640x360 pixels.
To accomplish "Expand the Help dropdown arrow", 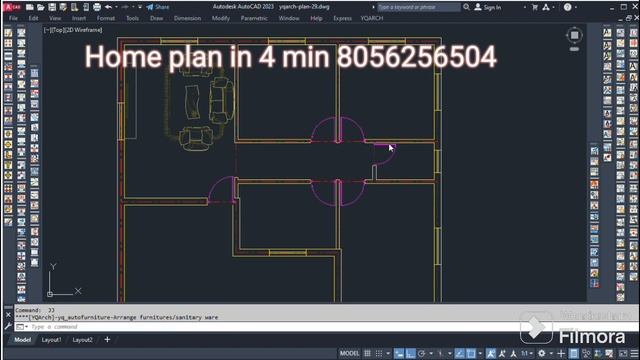I will pyautogui.click(x=576, y=7).
